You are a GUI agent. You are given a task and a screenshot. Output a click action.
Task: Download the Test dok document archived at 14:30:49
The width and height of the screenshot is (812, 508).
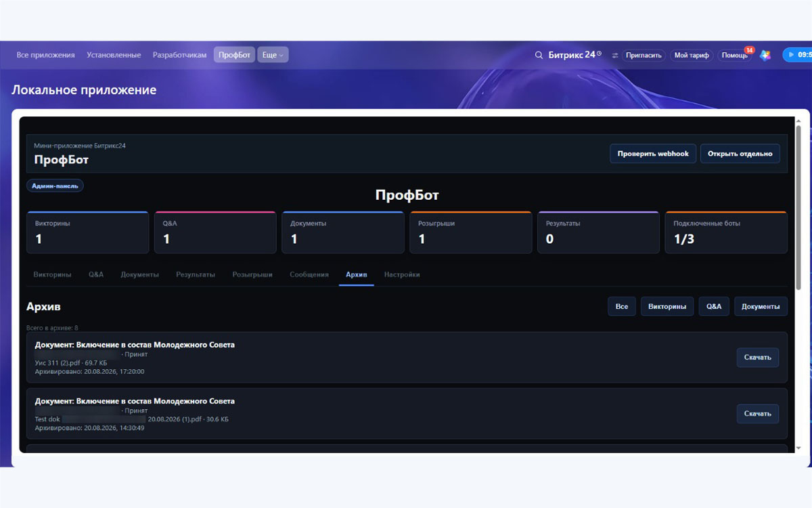click(x=758, y=413)
